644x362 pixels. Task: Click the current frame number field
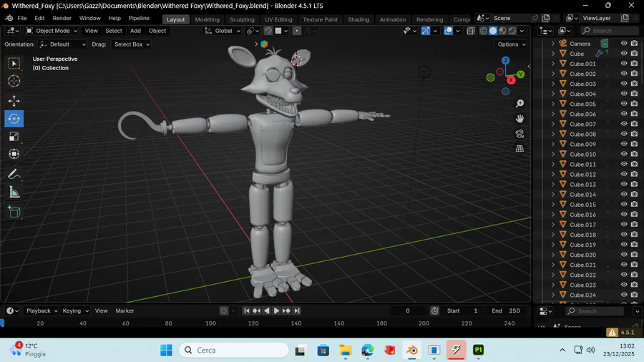click(x=407, y=310)
